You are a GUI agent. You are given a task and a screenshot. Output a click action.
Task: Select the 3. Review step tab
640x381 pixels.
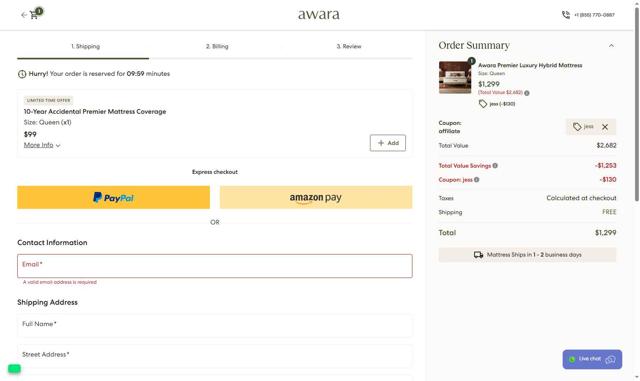pyautogui.click(x=349, y=46)
